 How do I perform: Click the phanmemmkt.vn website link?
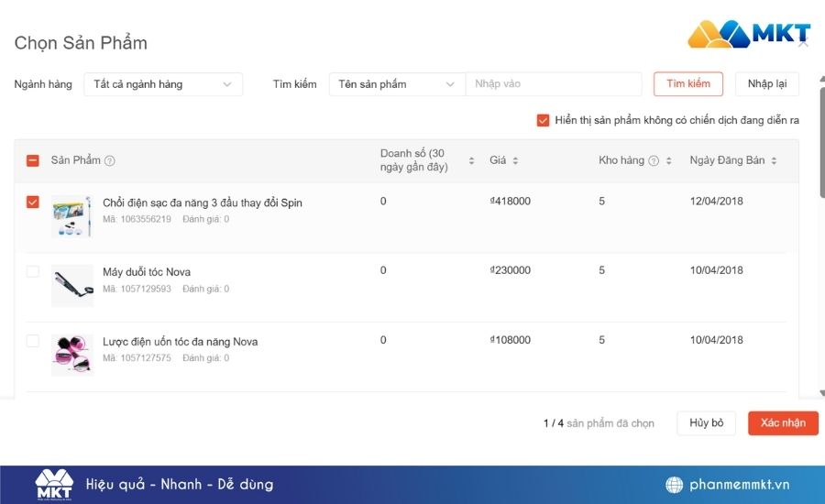739,485
